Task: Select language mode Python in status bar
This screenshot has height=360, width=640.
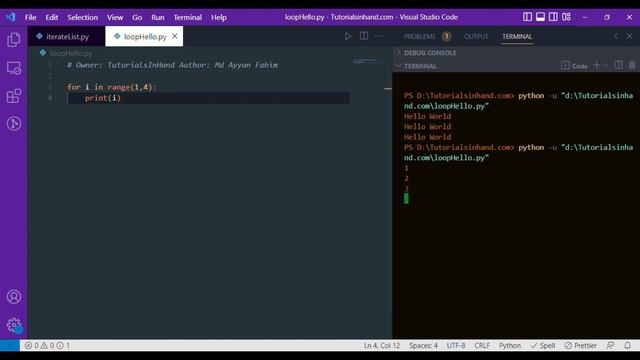Action: (x=510, y=345)
